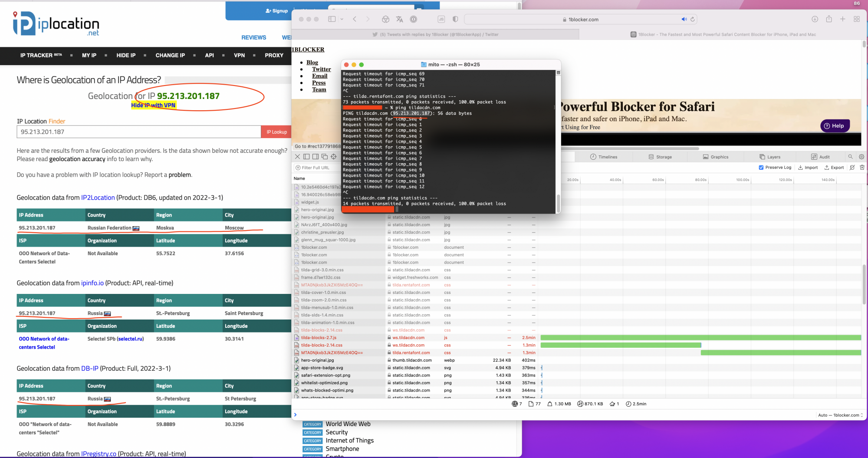Show Safari downloads
This screenshot has width=868, height=458.
pyautogui.click(x=815, y=19)
